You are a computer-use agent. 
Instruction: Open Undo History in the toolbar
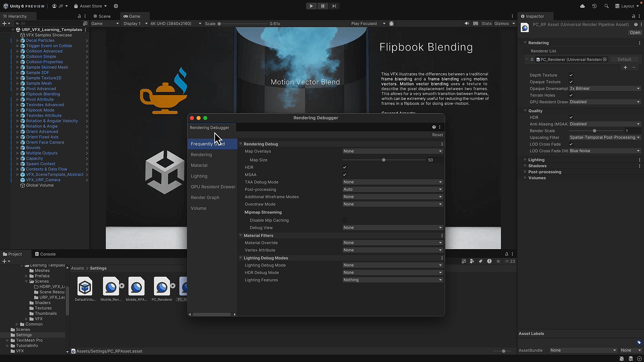pos(594,6)
